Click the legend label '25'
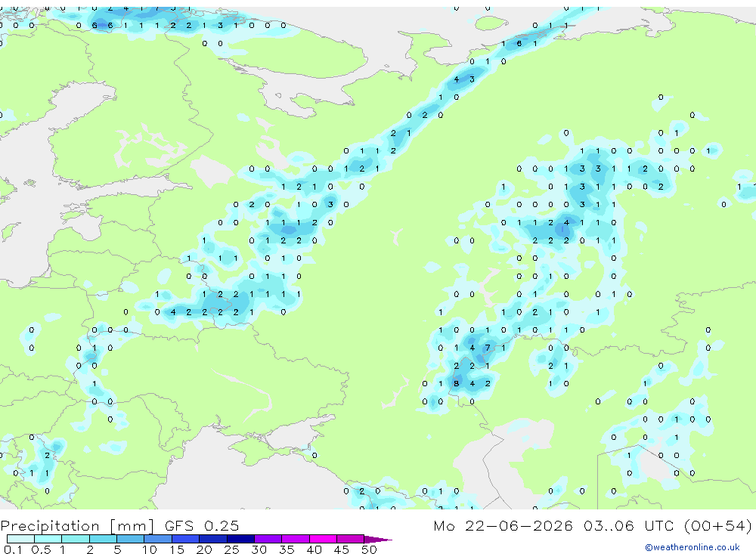Viewport: 756px width, 554px height. tap(231, 549)
